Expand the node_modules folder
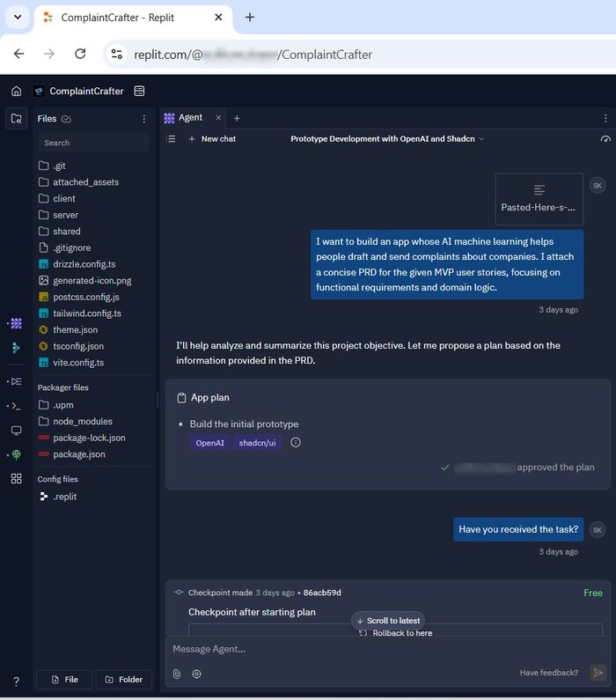The image size is (616, 700). 82,421
